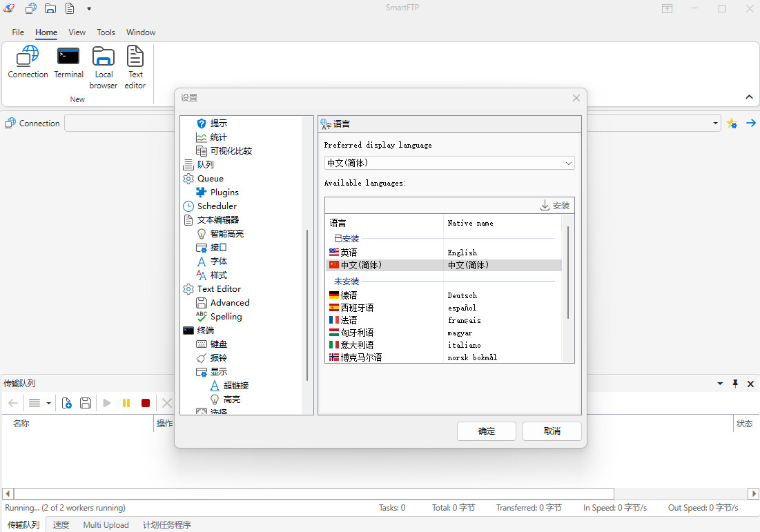Switch to the Home ribbon tab

tap(46, 32)
